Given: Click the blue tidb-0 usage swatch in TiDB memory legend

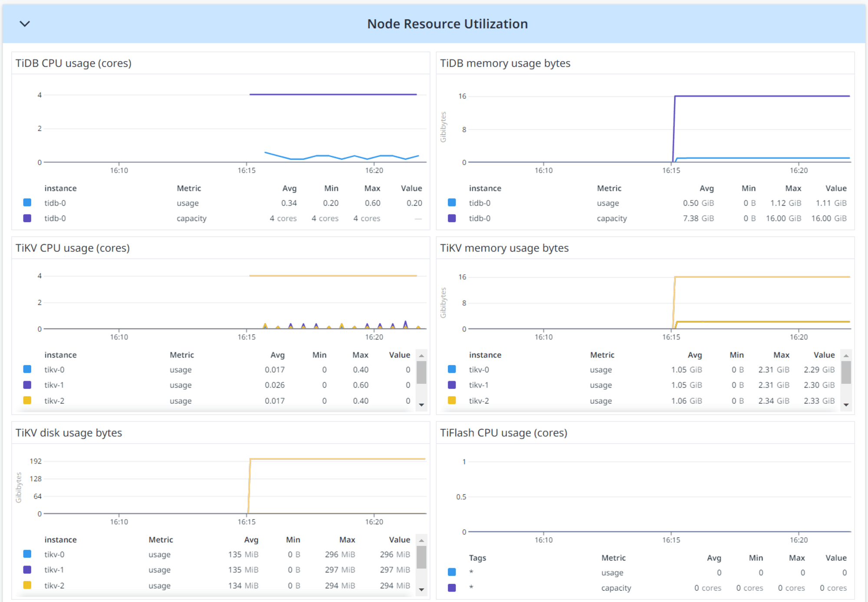Looking at the screenshot, I should tap(452, 203).
